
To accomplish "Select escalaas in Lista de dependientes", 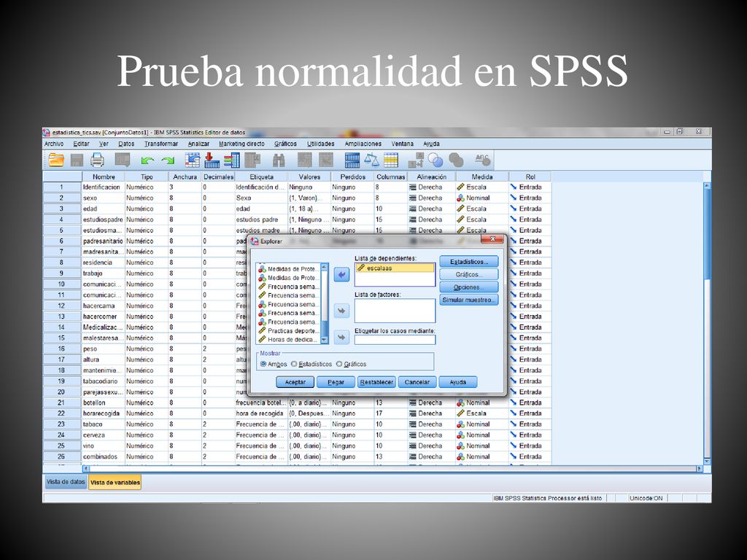I will tap(395, 268).
